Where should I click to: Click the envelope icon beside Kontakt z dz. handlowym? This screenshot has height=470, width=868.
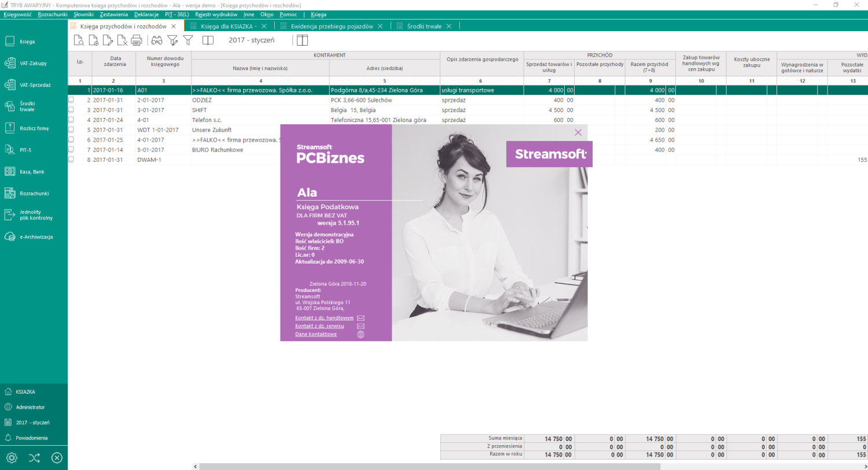(x=361, y=318)
